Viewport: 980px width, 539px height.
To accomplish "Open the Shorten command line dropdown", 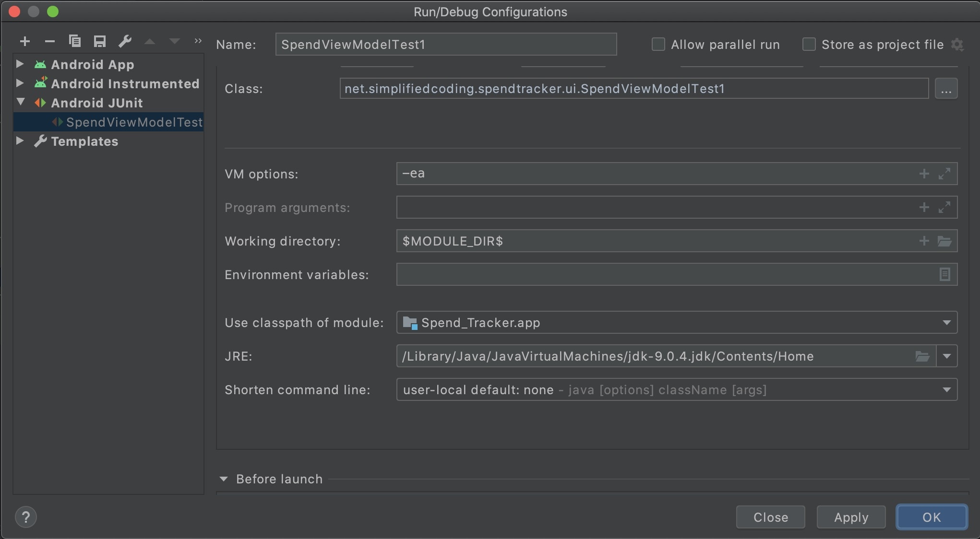I will pyautogui.click(x=946, y=389).
